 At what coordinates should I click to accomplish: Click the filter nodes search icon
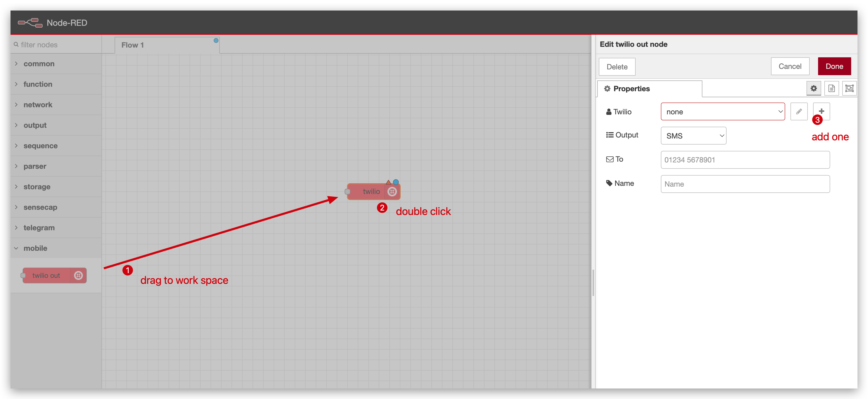pos(16,44)
